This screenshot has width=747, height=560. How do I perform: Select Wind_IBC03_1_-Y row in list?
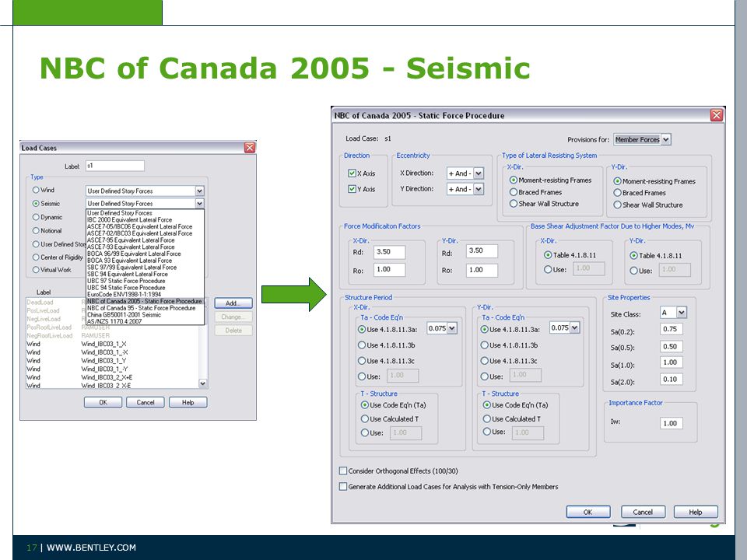pos(112,369)
